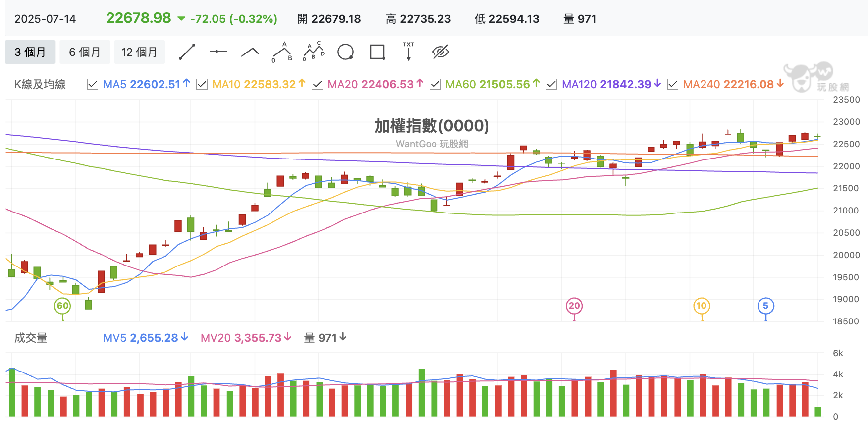Screen dimensions: 868x425
Task: Click the MV20 3,355.73 volume label
Action: click(241, 338)
